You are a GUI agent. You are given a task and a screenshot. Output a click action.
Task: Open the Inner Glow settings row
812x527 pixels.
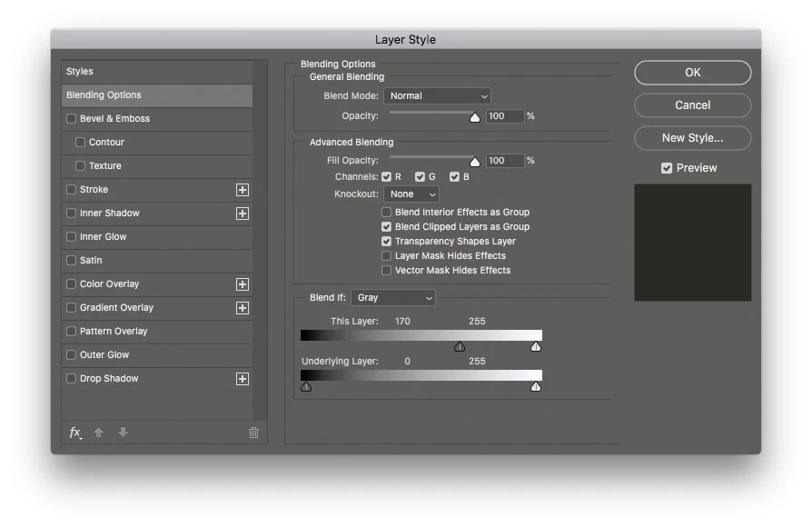(157, 237)
